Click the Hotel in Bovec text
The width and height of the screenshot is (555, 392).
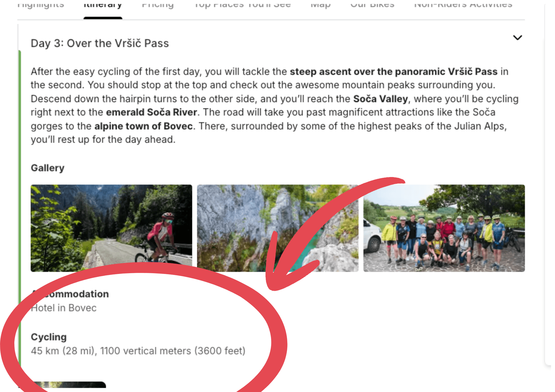tap(64, 308)
